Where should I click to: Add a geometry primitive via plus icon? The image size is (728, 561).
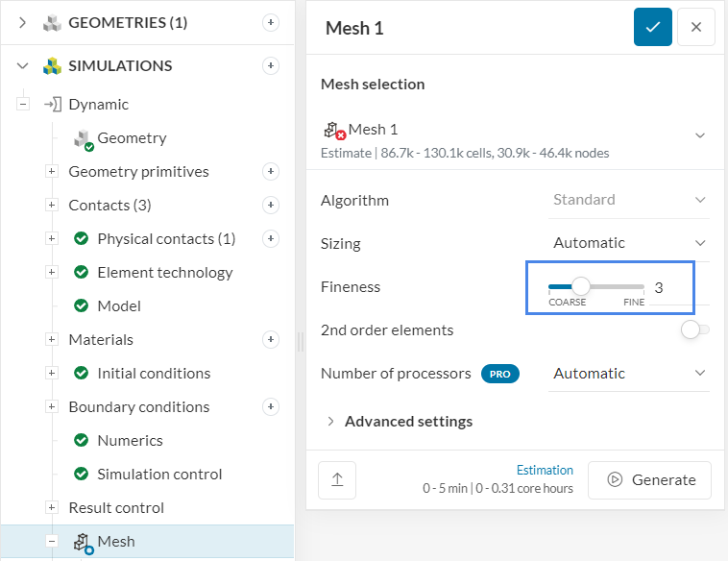(x=271, y=172)
